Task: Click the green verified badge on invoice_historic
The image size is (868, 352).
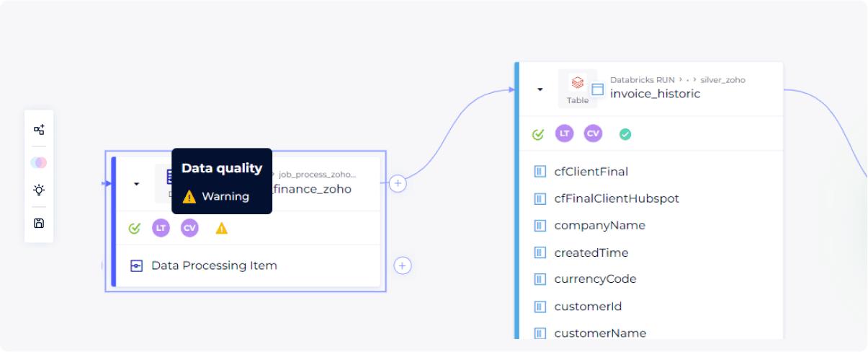Action: click(625, 134)
